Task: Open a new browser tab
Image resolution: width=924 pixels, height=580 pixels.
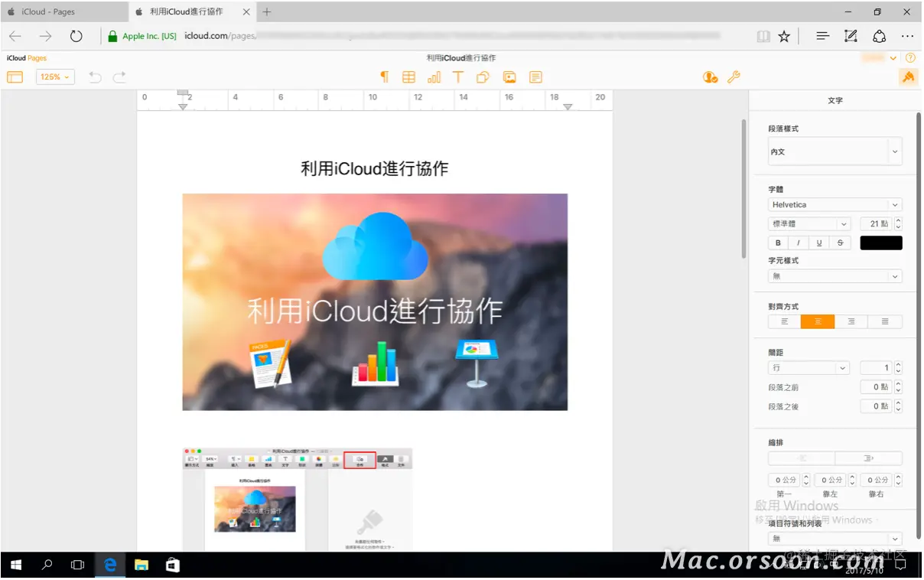Action: 266,11
